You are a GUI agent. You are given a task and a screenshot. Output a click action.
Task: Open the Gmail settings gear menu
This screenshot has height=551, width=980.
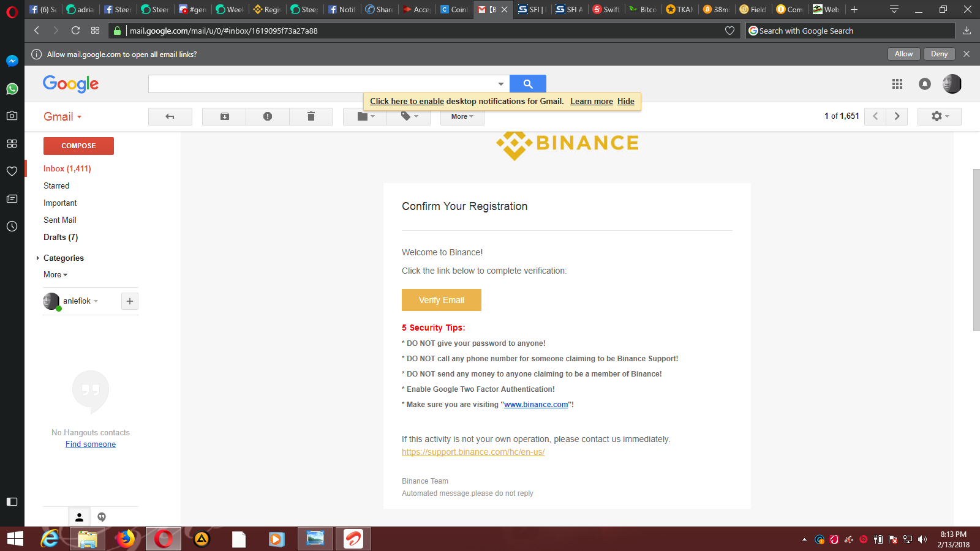click(x=940, y=116)
